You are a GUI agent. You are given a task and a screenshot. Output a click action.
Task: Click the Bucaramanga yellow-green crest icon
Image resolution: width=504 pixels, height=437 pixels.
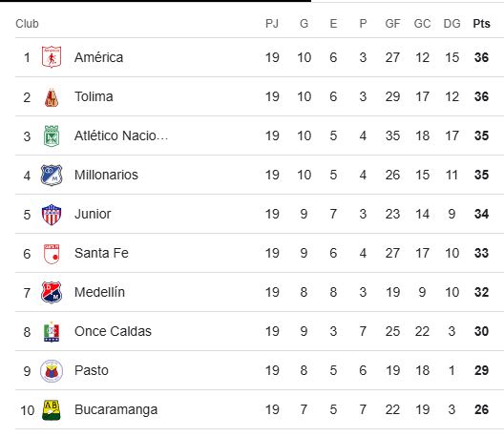pos(52,410)
